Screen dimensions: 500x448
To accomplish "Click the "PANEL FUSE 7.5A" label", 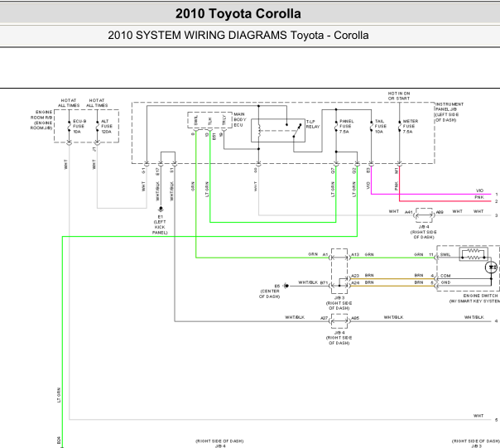I will point(346,127).
